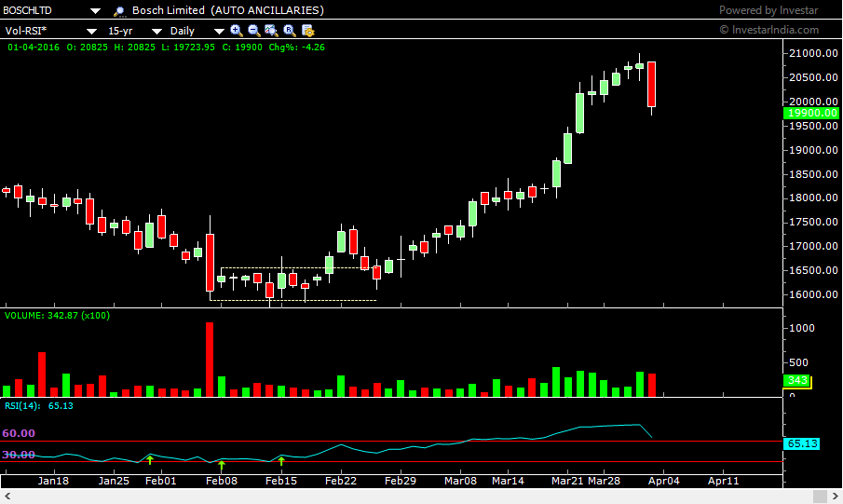Viewport: 843px width, 504px height.
Task: Open the Daily timeframe dropdown
Action: click(219, 31)
